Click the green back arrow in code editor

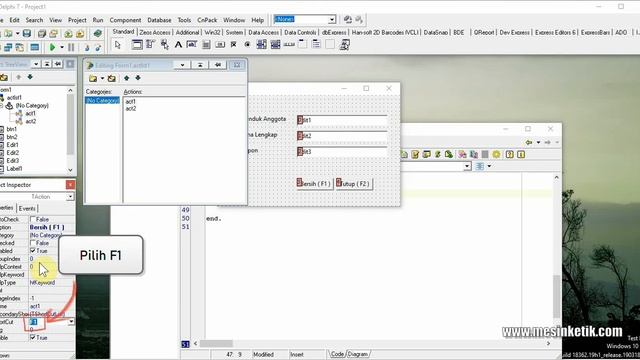tap(529, 142)
